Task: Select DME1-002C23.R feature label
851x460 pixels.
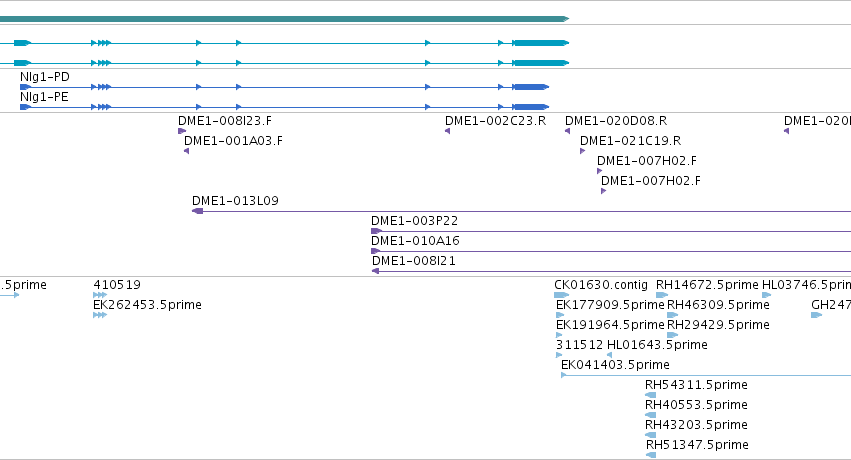Action: pyautogui.click(x=496, y=121)
